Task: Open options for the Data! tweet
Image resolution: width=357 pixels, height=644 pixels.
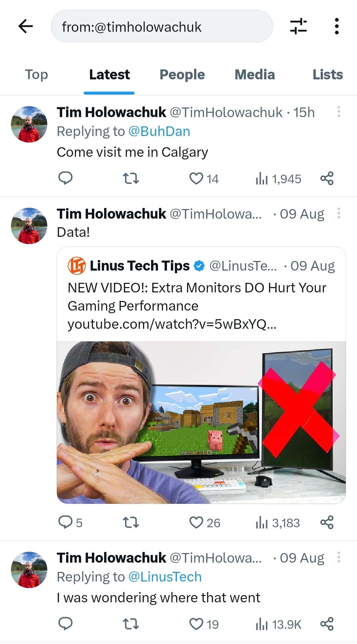Action: pos(338,213)
